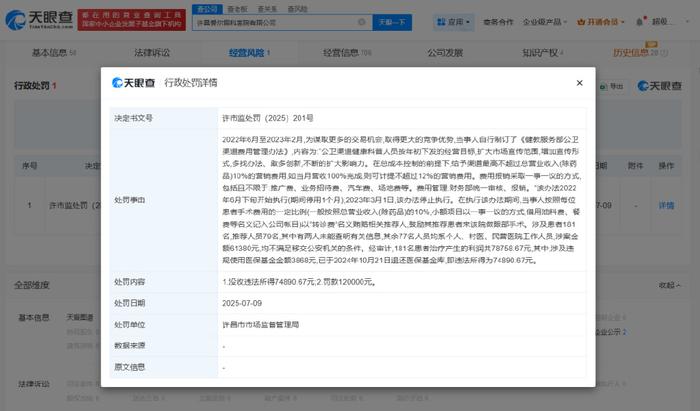Screen dimensions: 700x411
Task: Click the 处罚事由 row label
Action: 129,200
